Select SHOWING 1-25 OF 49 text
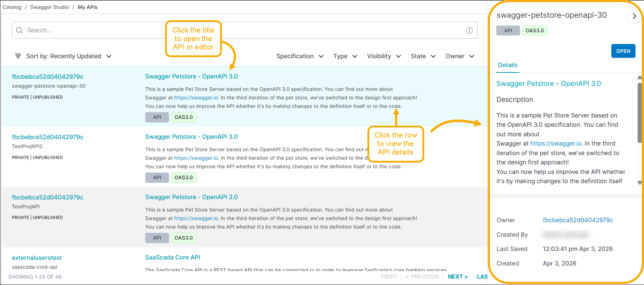 [x=35, y=277]
